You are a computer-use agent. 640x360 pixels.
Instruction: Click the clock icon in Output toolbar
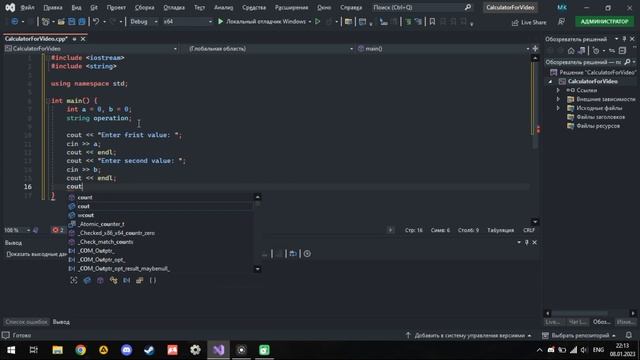tap(307, 254)
